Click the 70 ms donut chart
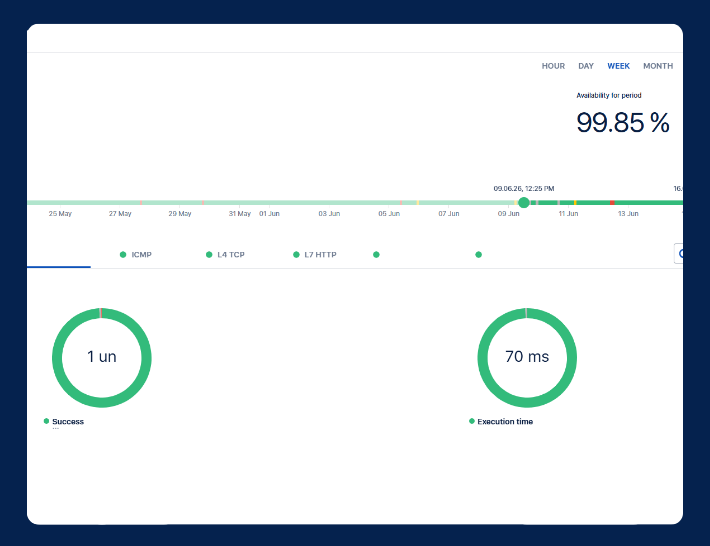 tap(527, 358)
